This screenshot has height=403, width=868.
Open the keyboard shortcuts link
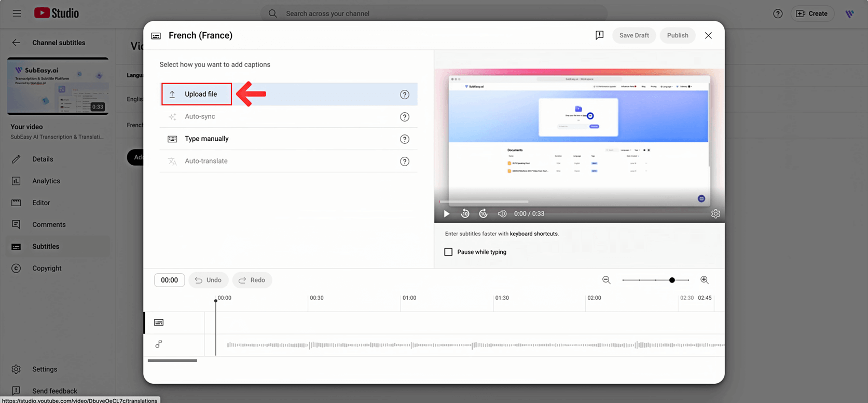pyautogui.click(x=534, y=234)
